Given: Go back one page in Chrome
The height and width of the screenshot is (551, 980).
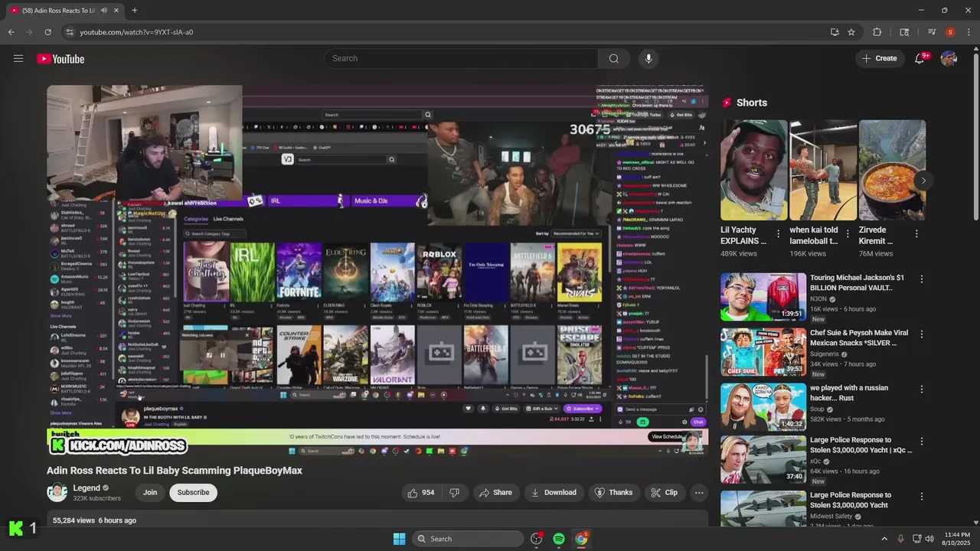Looking at the screenshot, I should point(11,32).
